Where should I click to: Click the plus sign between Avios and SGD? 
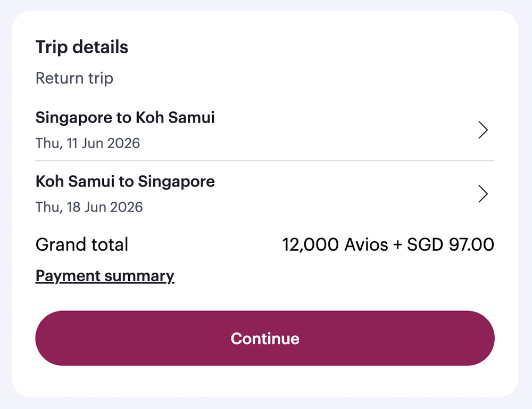pos(397,245)
